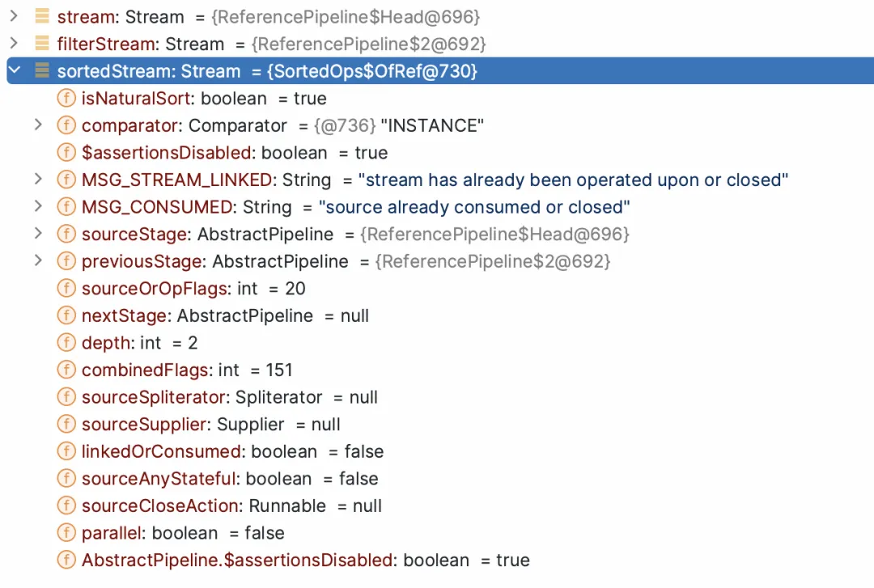874x588 pixels.
Task: Click field icon next to isNaturalSort
Action: [x=66, y=99]
